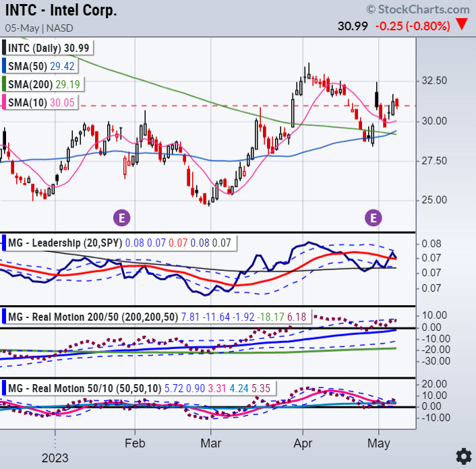Click the green SMA(200) legend color marker
This screenshot has width=476, height=469.
click(5, 84)
